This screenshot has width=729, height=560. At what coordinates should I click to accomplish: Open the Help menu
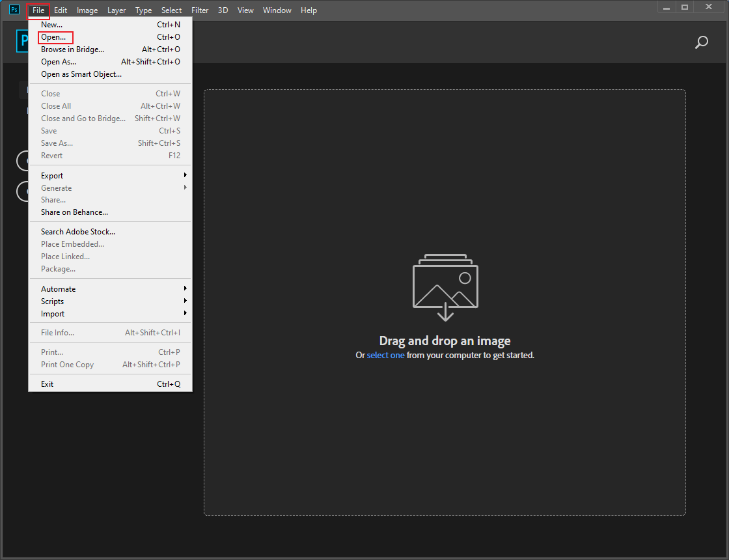(x=309, y=10)
